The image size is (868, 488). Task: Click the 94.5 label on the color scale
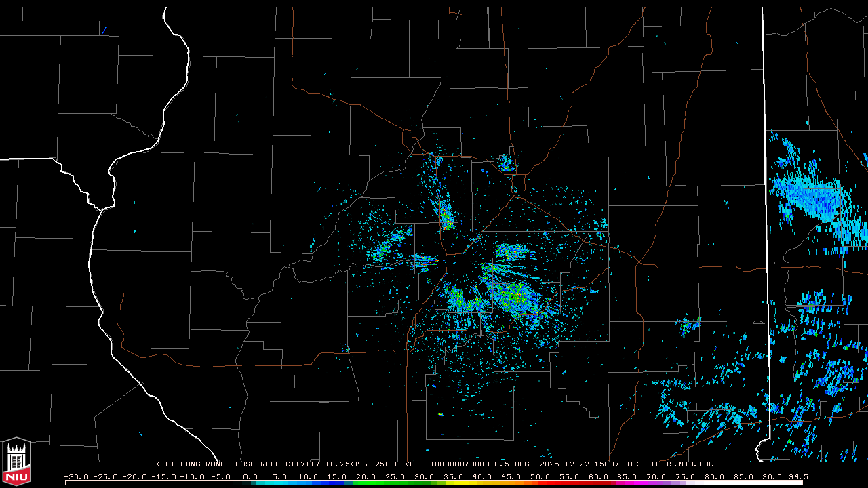797,476
